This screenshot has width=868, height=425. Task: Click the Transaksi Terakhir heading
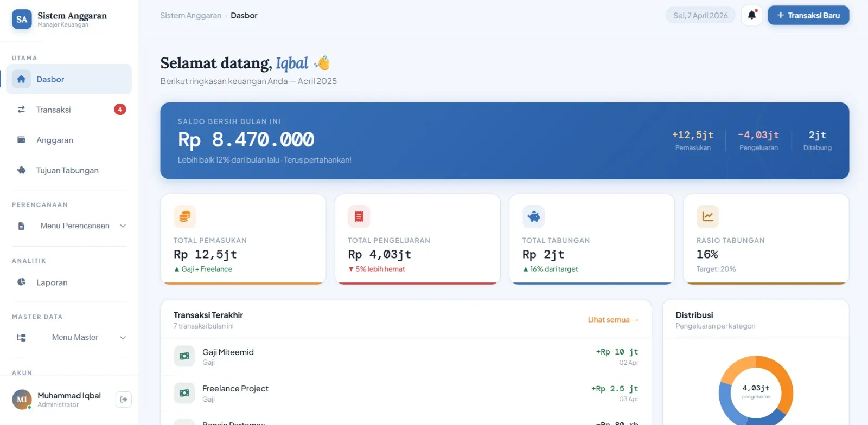208,315
